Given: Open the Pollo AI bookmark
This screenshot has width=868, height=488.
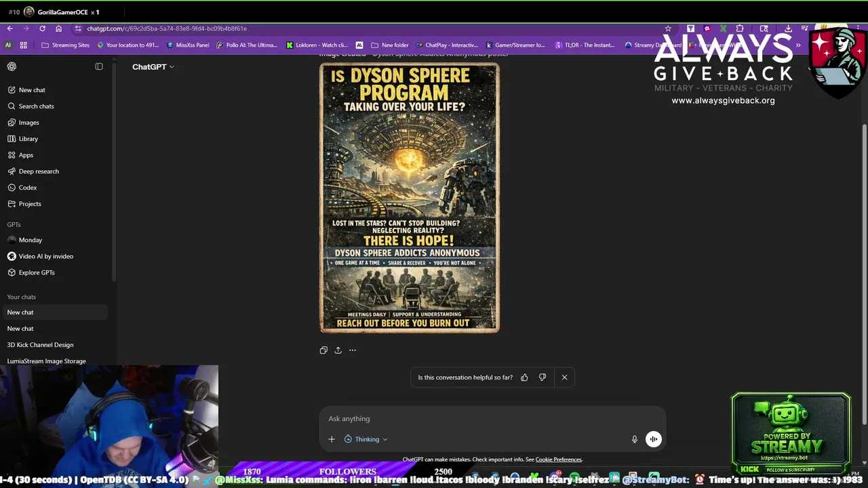Looking at the screenshot, I should coord(247,45).
